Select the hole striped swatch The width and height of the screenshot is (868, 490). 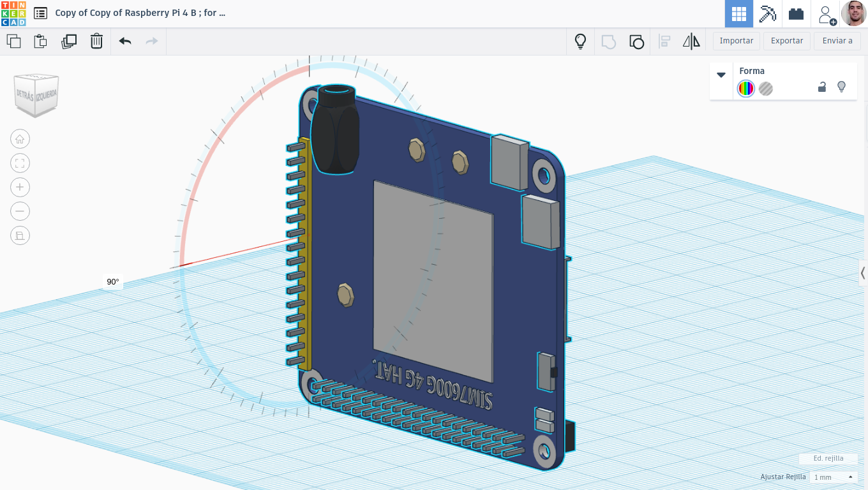(766, 89)
